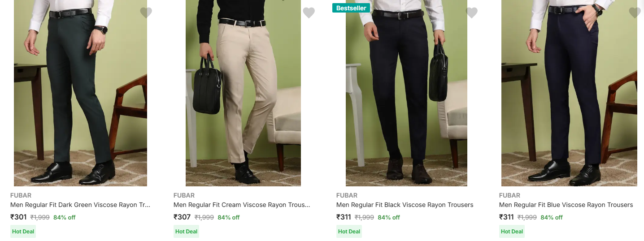This screenshot has height=241, width=644.
Task: Open Men Regular Fit Cream trousers title
Action: tap(242, 205)
